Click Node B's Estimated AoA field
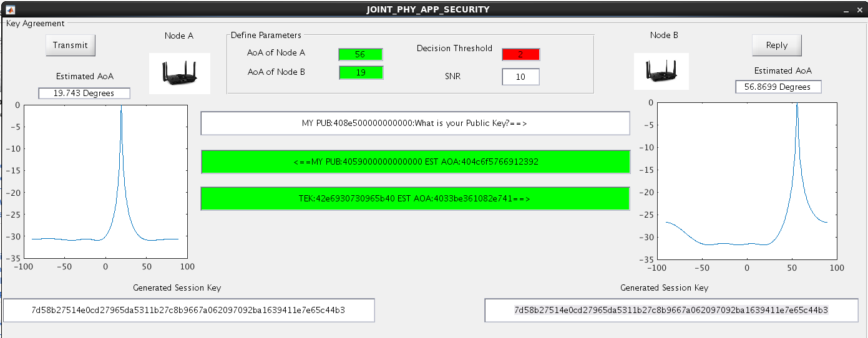 tap(778, 87)
